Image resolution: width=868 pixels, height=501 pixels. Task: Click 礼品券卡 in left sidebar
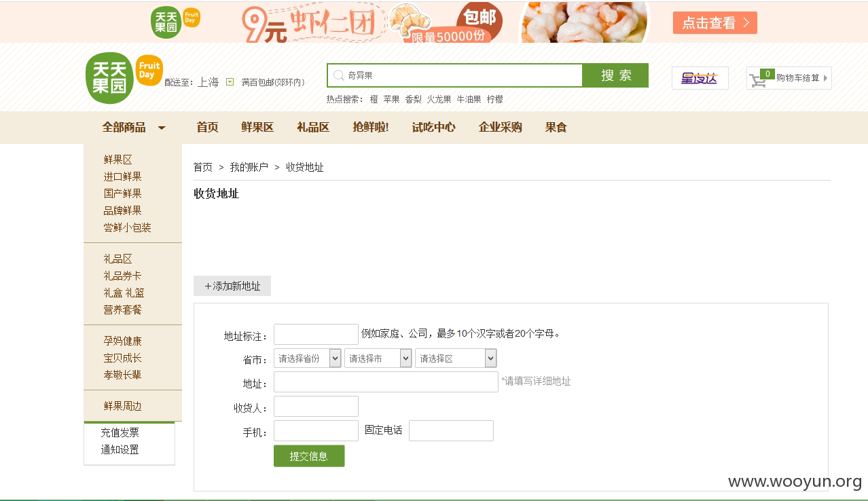[x=122, y=276]
